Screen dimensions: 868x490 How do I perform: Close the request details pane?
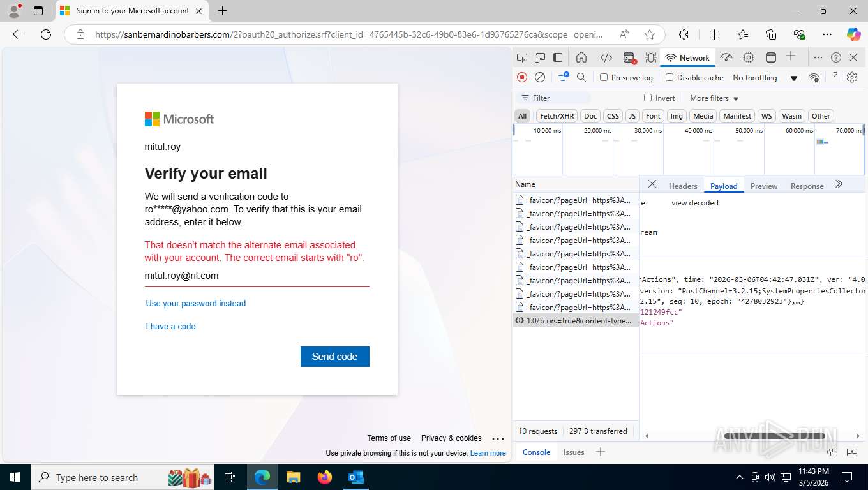pos(652,184)
